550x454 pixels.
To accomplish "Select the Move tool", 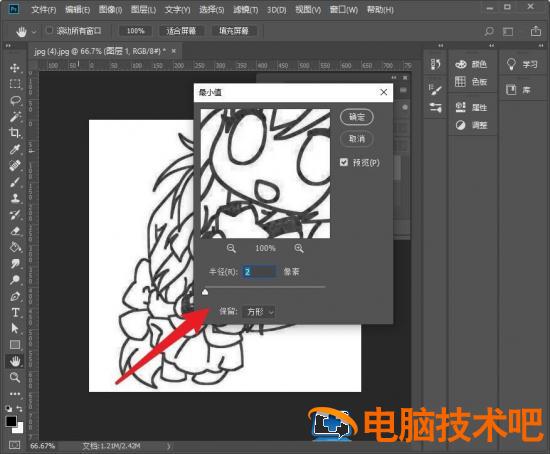I will pos(15,68).
